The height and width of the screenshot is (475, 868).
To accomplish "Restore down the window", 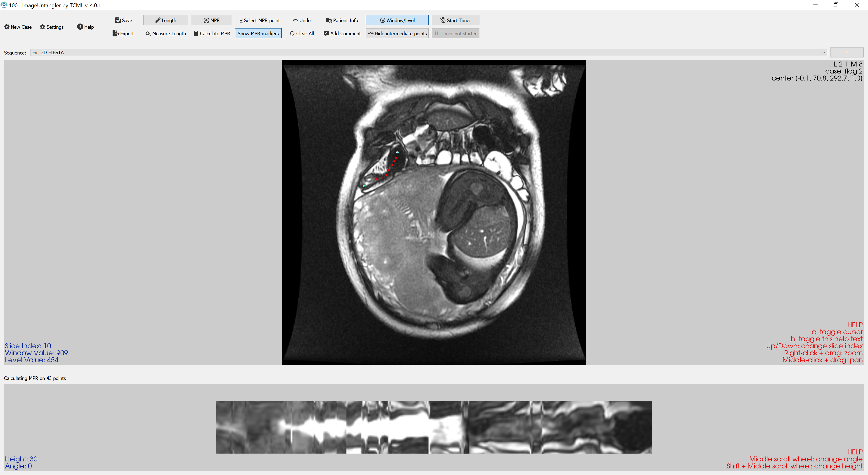I will (x=836, y=5).
